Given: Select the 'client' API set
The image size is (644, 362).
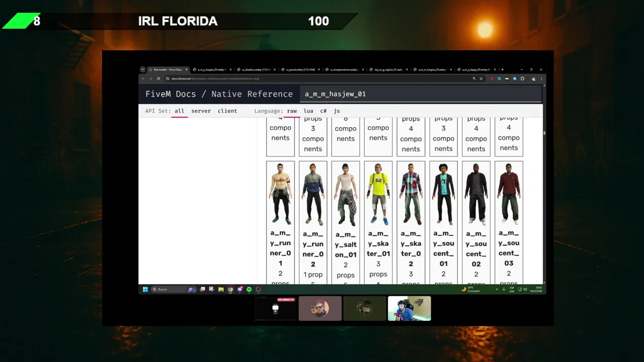Looking at the screenshot, I should coord(227,111).
